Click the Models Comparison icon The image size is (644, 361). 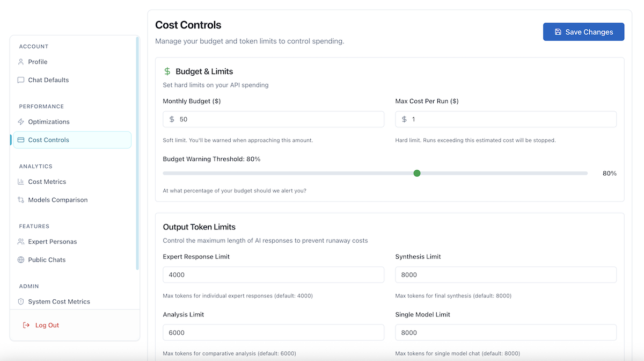pyautogui.click(x=20, y=199)
